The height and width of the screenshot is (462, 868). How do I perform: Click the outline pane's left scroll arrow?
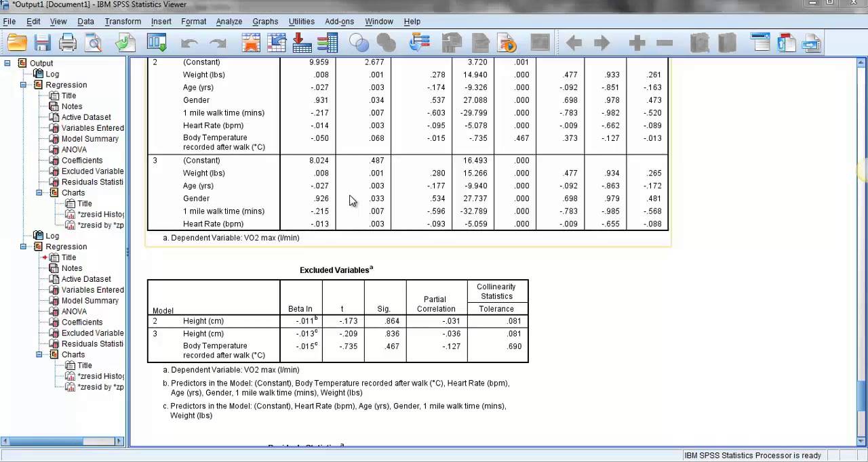click(6, 441)
